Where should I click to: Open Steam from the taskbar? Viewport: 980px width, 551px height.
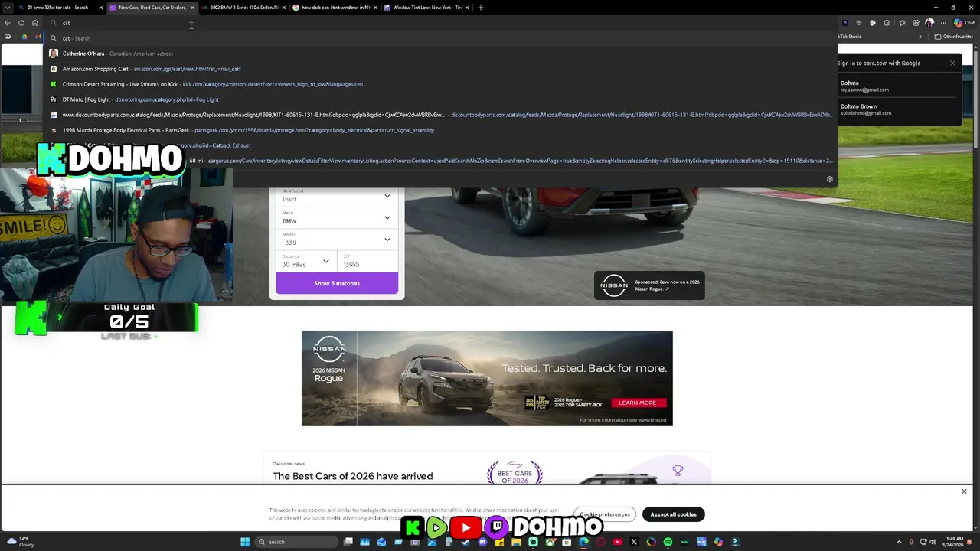coord(465,542)
